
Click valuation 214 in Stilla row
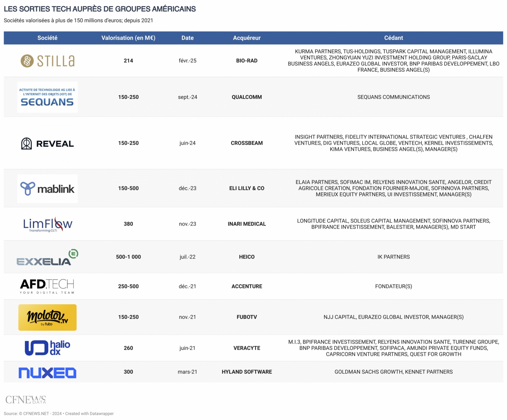tap(128, 61)
